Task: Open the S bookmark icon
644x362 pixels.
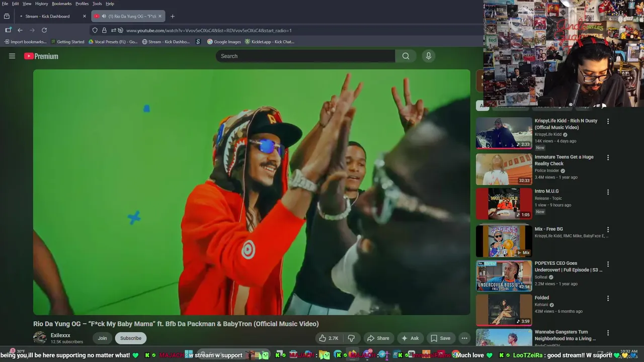Action: coord(198,42)
